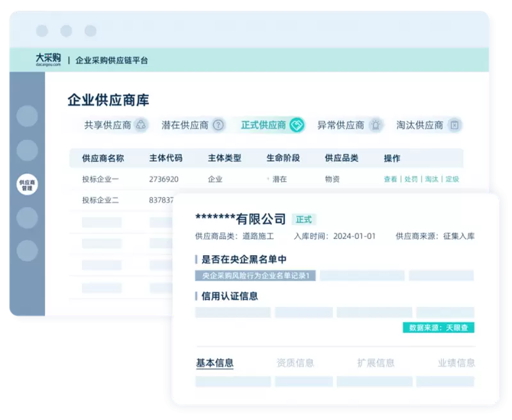Click the 数据来源：天眼查 badge
Screen dimensions: 512x420
point(438,327)
